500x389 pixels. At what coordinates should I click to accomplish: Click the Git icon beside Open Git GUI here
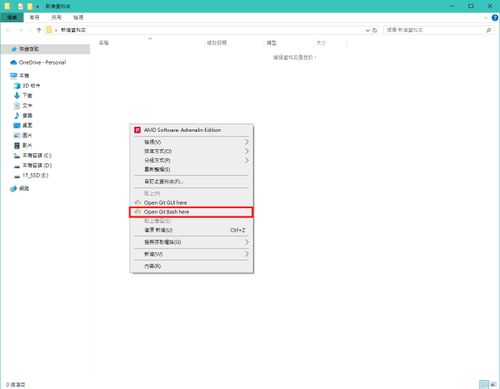(137, 202)
